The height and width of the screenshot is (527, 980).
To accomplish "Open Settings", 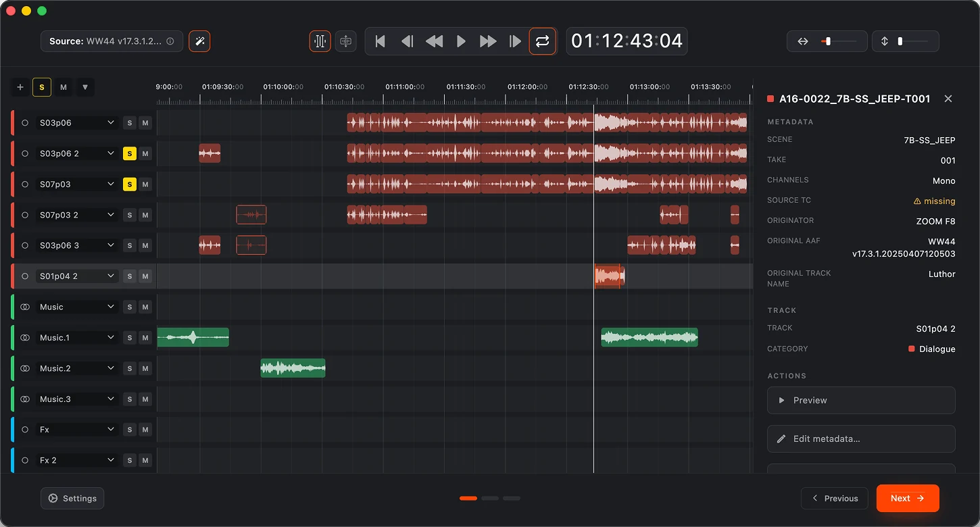I will (72, 499).
